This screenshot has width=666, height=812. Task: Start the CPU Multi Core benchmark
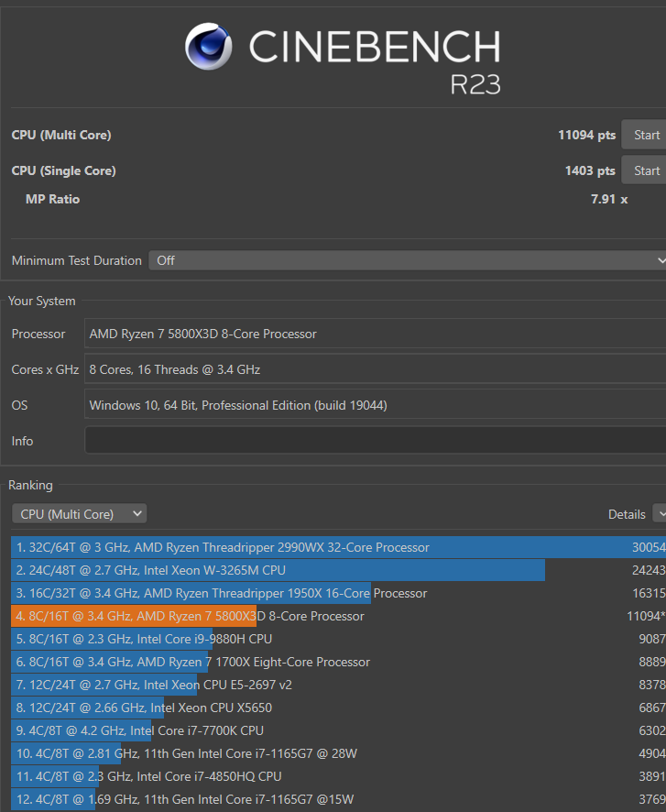click(644, 135)
